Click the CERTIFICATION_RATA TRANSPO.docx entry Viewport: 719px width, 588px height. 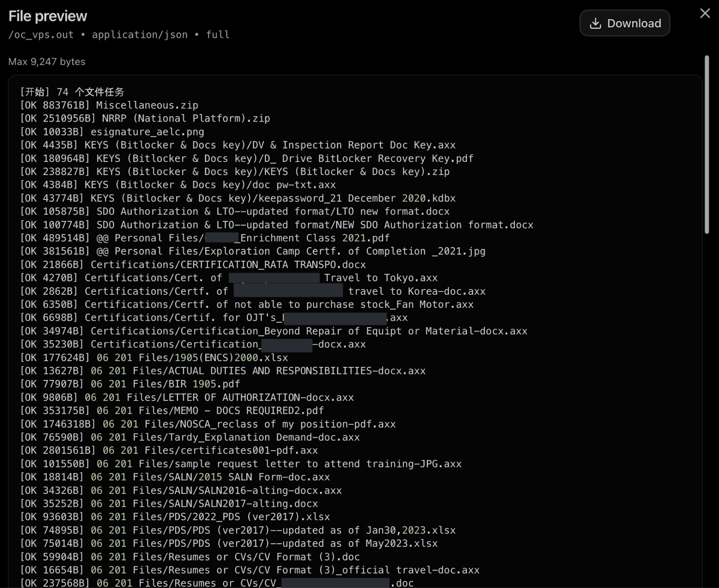tap(193, 265)
